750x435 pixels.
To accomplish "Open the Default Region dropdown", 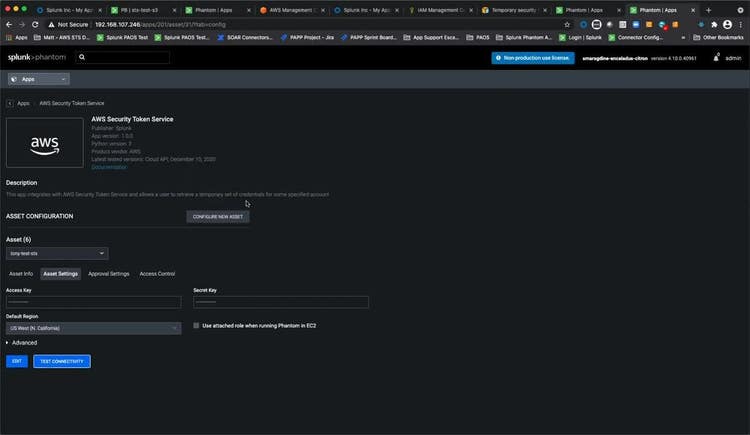I will 93,328.
